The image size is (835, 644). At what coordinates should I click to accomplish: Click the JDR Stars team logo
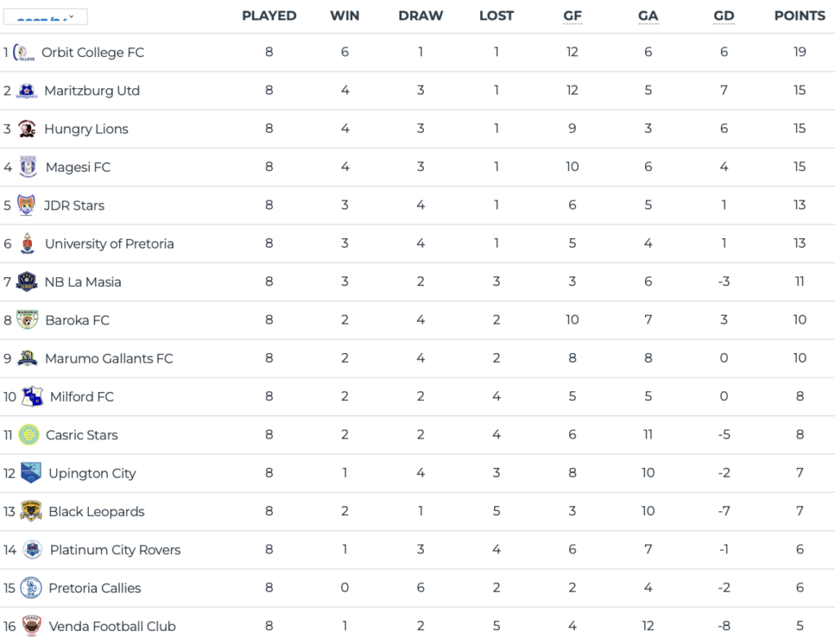[x=26, y=205]
